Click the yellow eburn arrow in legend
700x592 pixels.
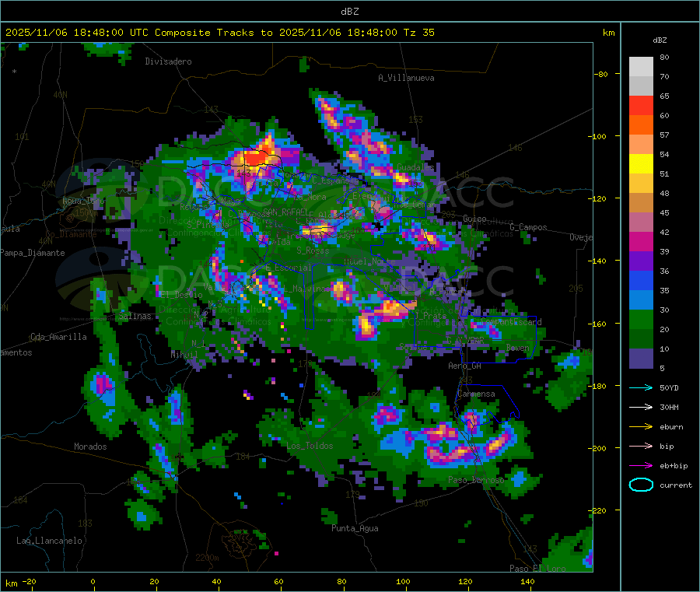click(641, 427)
